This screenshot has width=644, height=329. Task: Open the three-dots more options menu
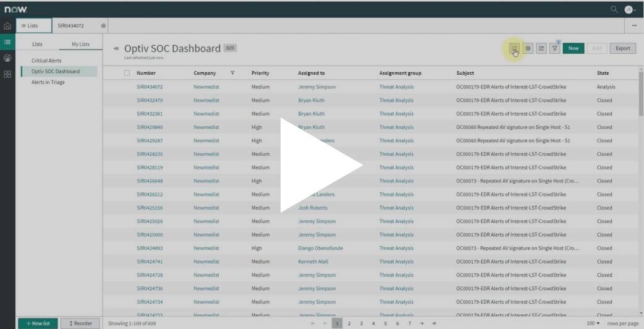634,25
